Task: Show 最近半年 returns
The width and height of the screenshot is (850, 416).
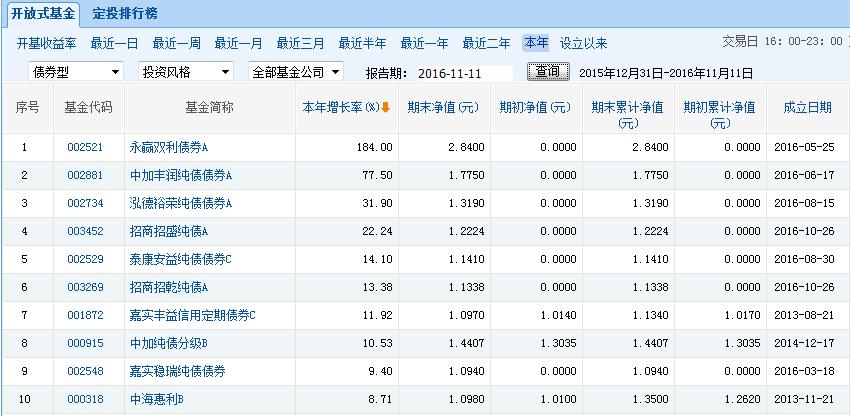Action: pos(362,43)
